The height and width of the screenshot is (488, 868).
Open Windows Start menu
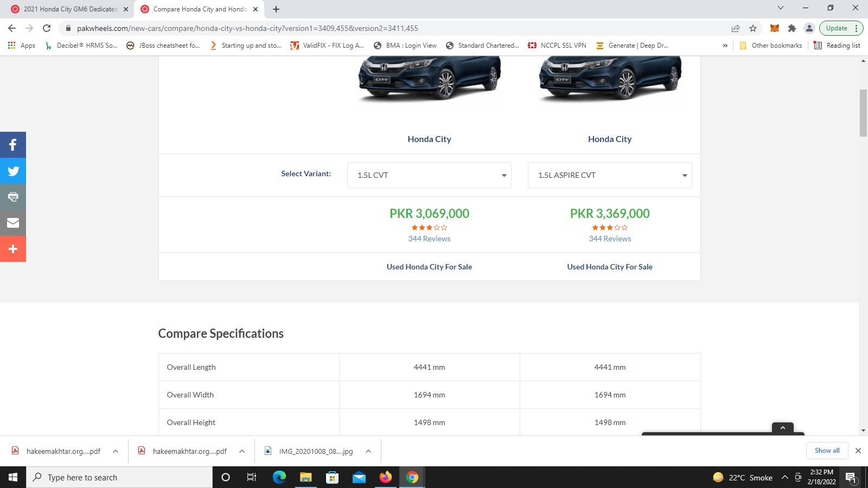point(13,477)
